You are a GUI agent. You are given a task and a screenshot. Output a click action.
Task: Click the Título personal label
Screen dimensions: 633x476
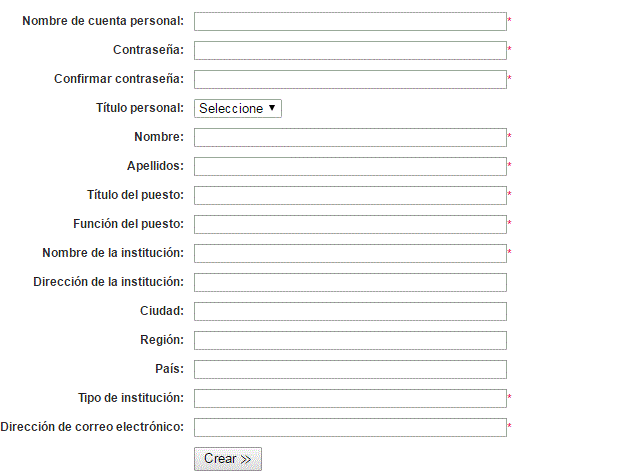click(x=140, y=108)
